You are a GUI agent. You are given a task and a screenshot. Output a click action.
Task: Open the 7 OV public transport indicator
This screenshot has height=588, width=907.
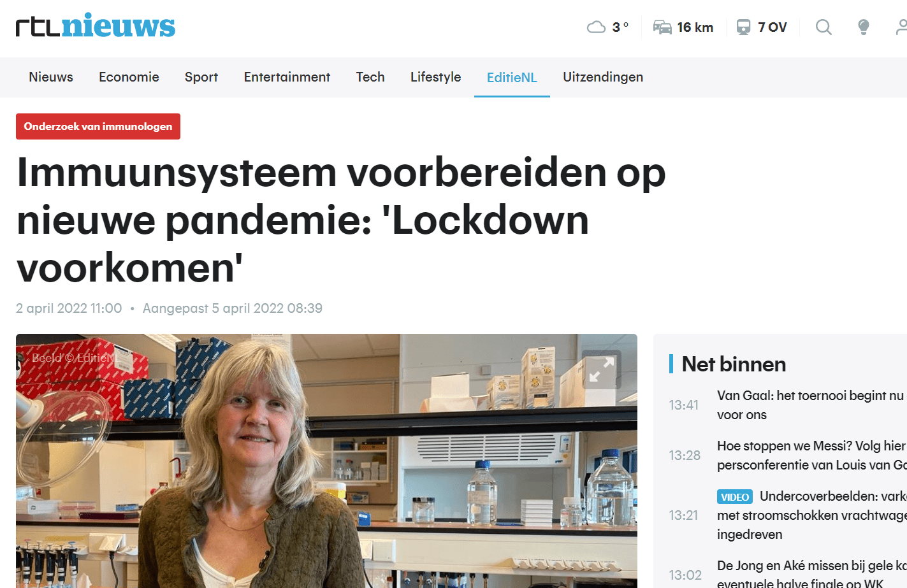pos(762,27)
